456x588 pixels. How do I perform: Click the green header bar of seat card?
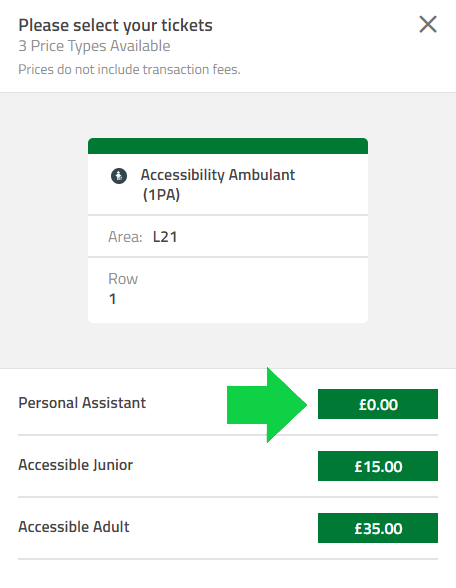click(228, 146)
